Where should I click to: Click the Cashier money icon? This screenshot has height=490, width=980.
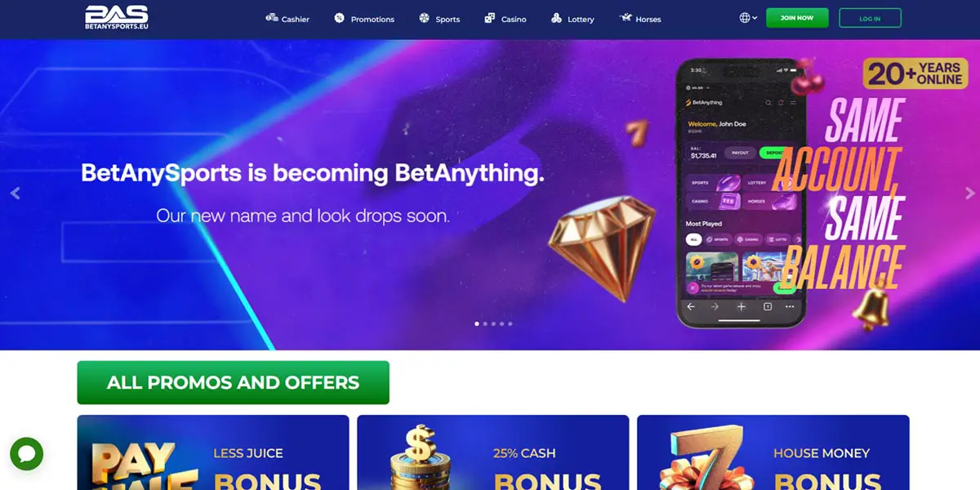point(272,18)
